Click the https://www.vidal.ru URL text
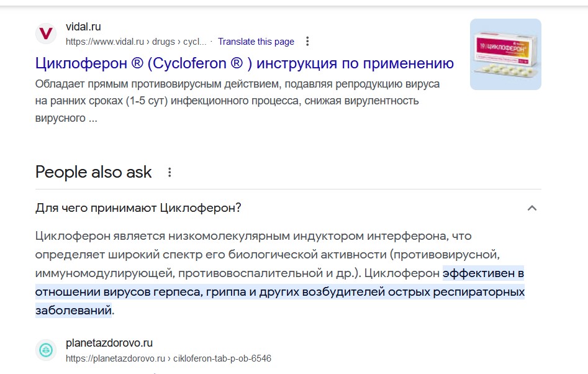This screenshot has width=588, height=374. tap(105, 42)
